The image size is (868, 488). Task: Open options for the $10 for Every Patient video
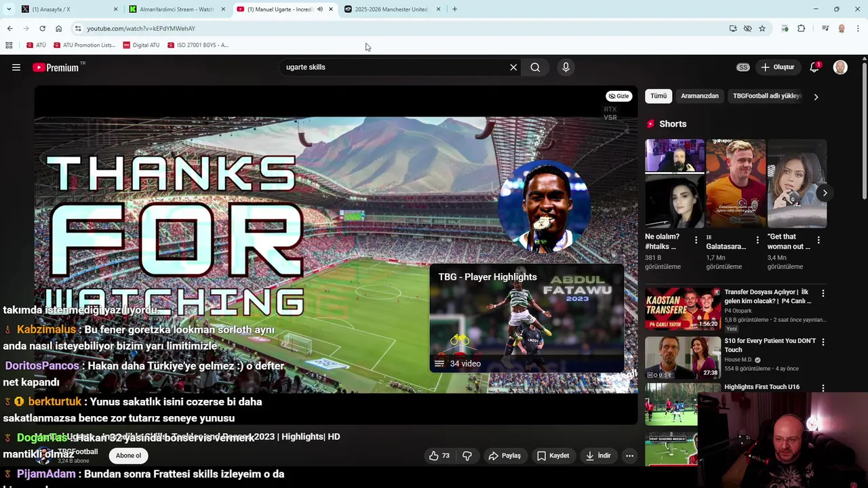coord(823,342)
